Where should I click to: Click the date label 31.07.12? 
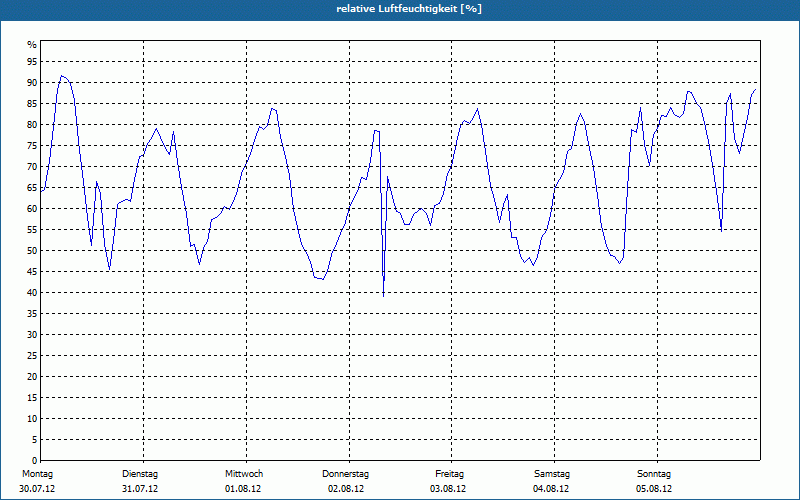[x=140, y=489]
